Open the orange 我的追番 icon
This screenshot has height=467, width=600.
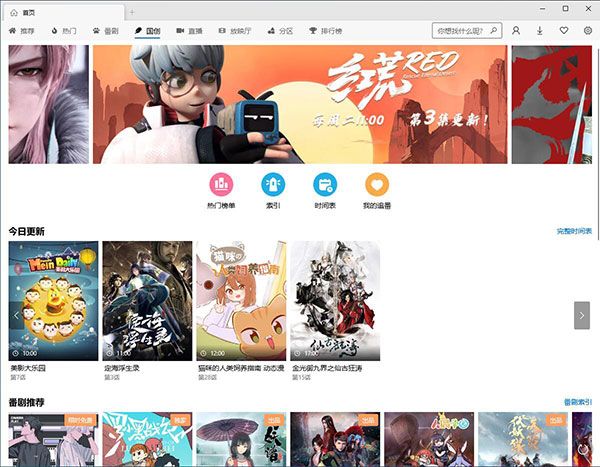[377, 184]
